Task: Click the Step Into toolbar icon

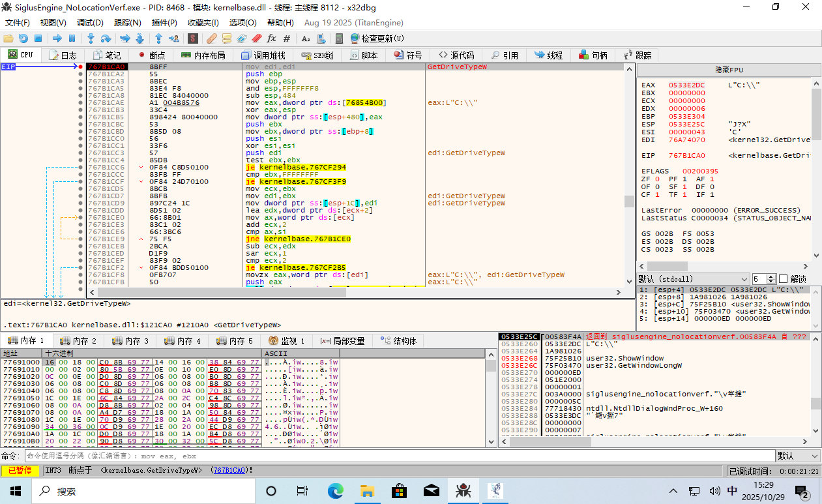Action: pos(91,38)
